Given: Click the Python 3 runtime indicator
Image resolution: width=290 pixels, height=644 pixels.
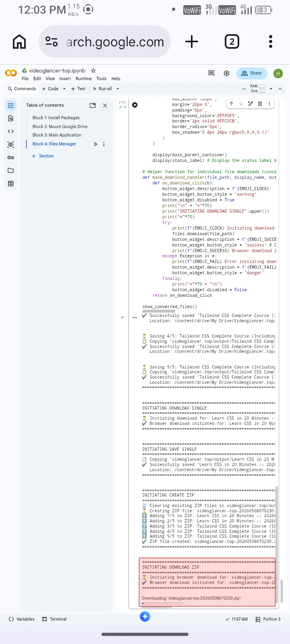Looking at the screenshot, I should tap(268, 619).
